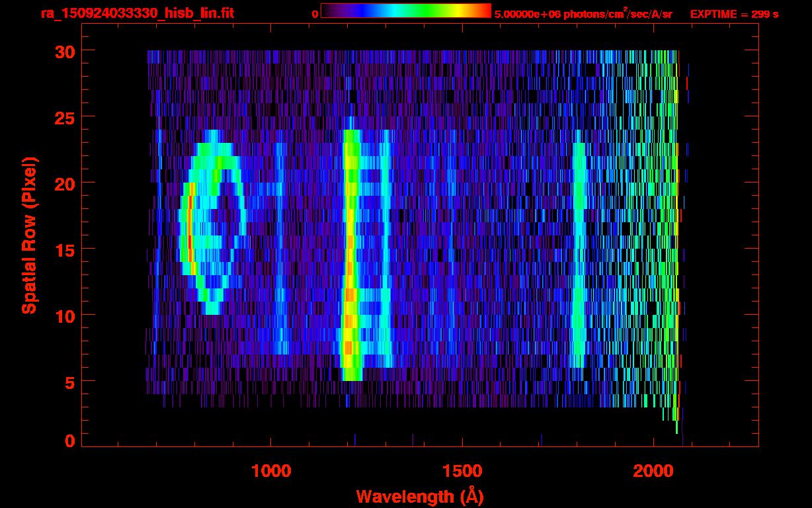Click the colorbar minimum 0 label
Image resolution: width=812 pixels, height=508 pixels.
pyautogui.click(x=315, y=14)
